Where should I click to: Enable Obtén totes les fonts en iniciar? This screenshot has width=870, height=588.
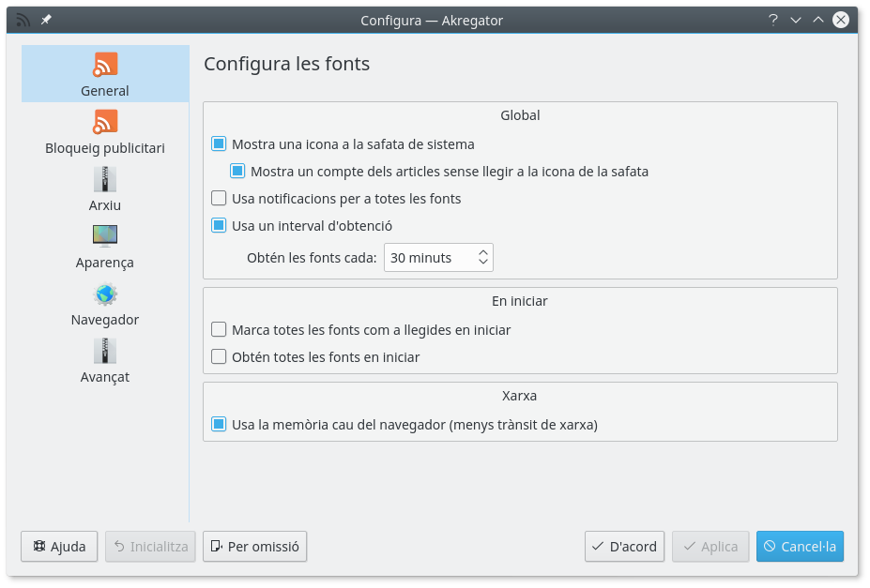click(219, 357)
